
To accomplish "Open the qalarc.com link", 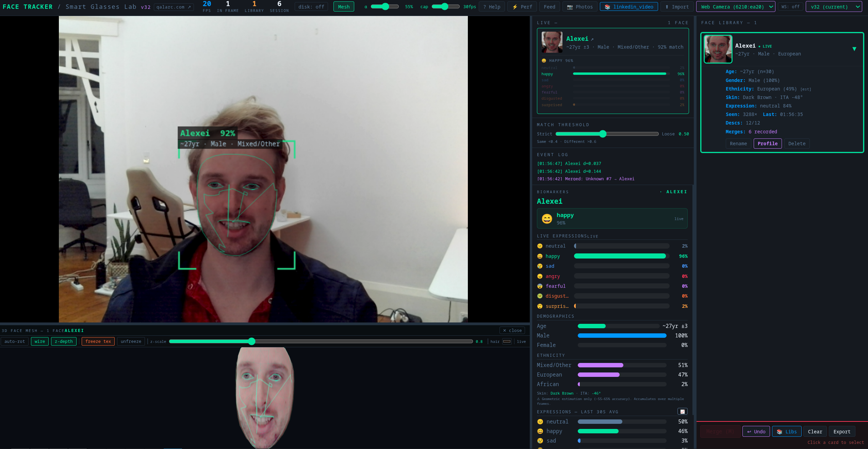I will click(174, 7).
